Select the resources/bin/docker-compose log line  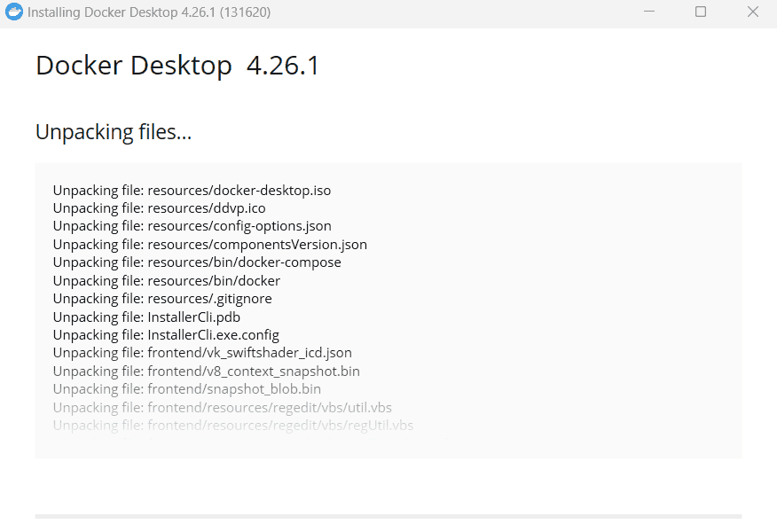(x=197, y=262)
